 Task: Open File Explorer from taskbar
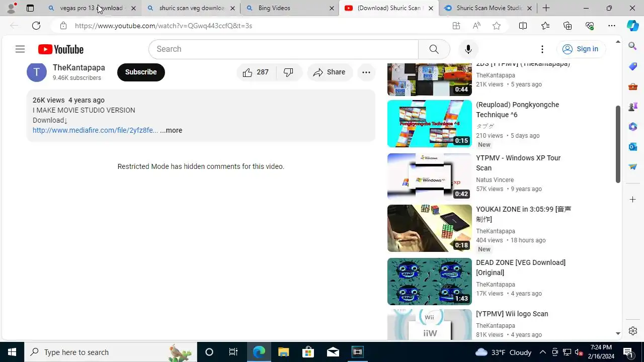284,352
